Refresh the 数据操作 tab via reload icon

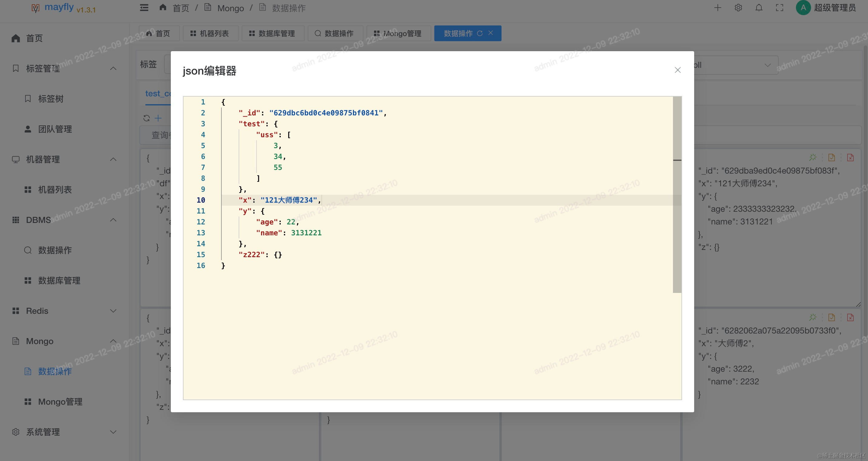tap(480, 33)
